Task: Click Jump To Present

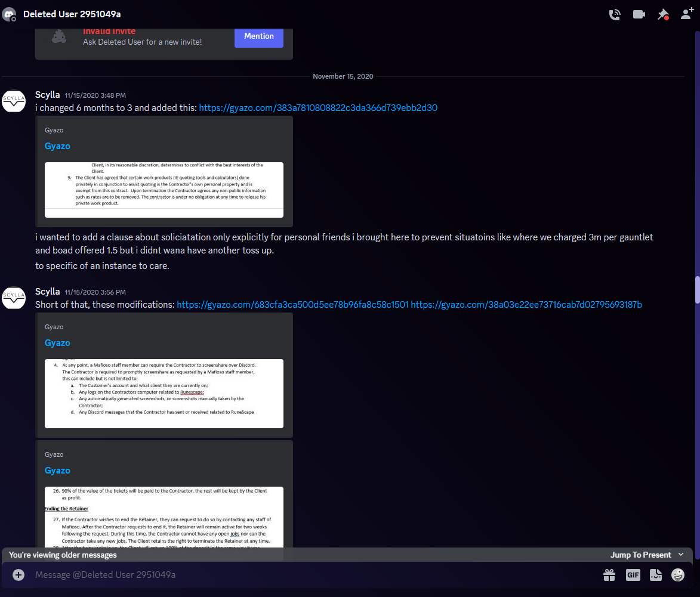Action: tap(640, 555)
